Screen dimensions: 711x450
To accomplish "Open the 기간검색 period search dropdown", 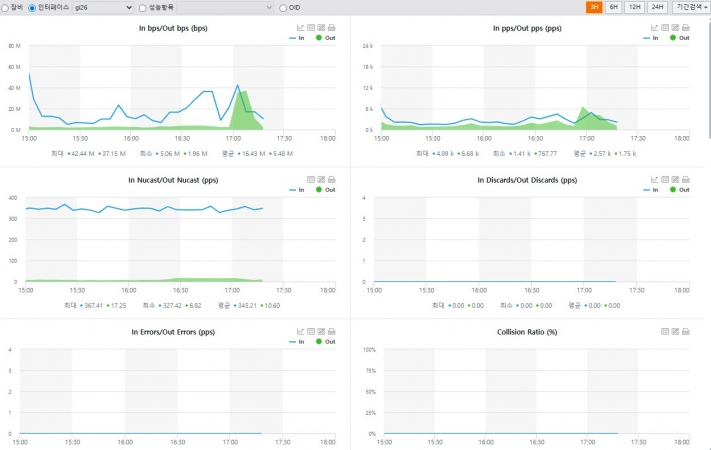I will coord(691,7).
